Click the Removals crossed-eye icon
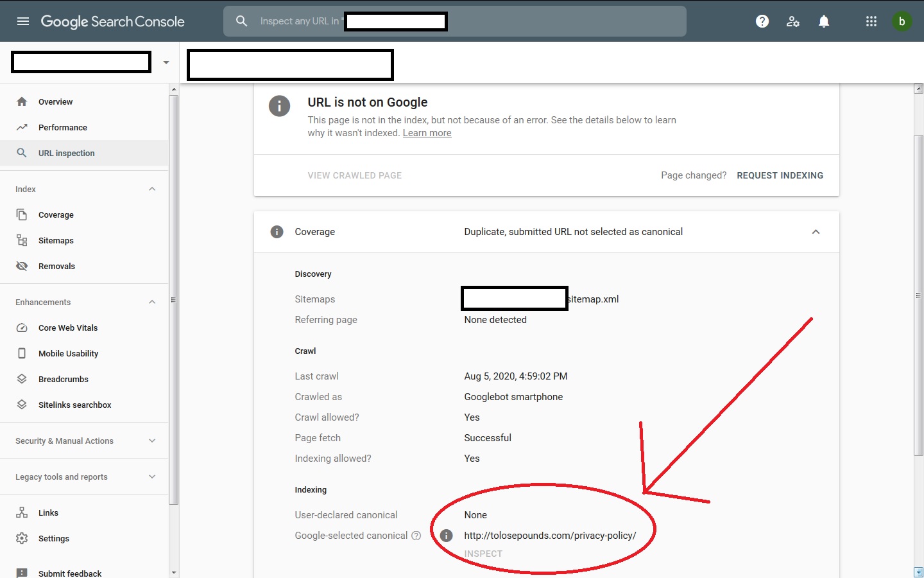The width and height of the screenshot is (924, 578). tap(22, 266)
